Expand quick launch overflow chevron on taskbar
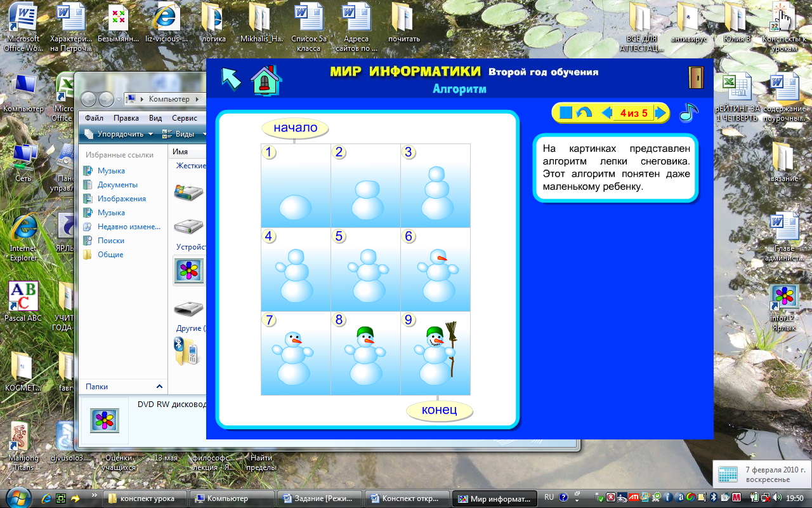The height and width of the screenshot is (508, 812). [95, 495]
